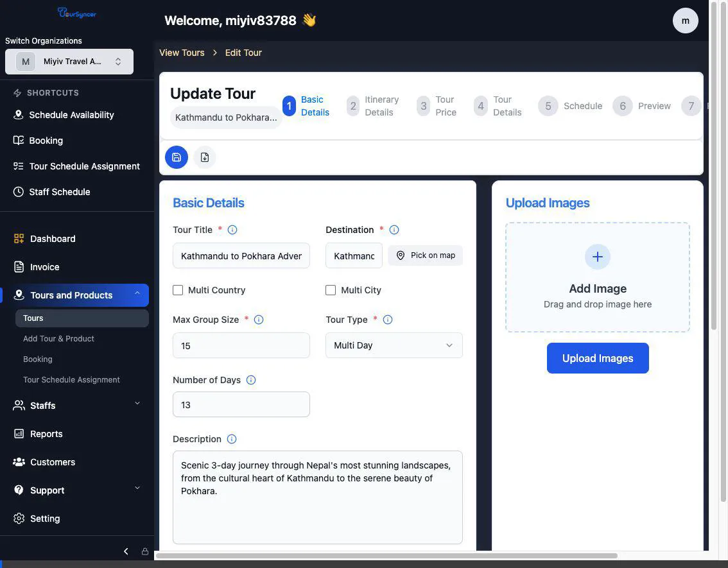728x568 pixels.
Task: Click the View Tours breadcrumb link
Action: (182, 53)
